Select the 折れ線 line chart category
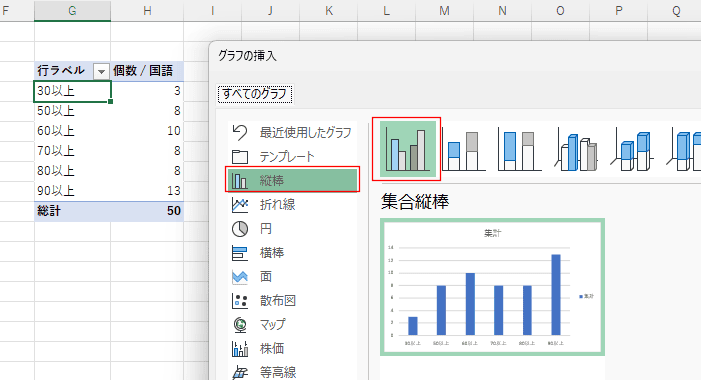 click(x=292, y=205)
